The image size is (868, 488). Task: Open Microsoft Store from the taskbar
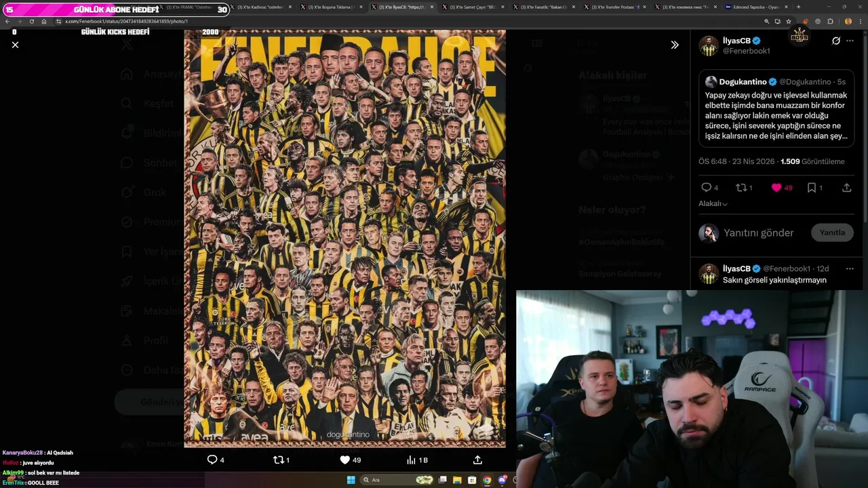tap(473, 480)
